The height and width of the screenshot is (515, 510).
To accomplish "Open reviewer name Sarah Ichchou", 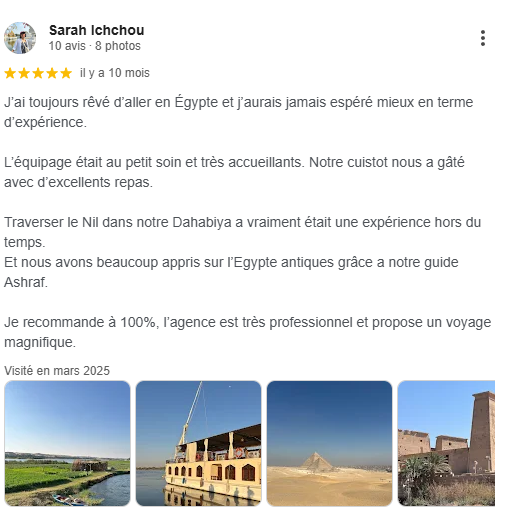I will 97,30.
